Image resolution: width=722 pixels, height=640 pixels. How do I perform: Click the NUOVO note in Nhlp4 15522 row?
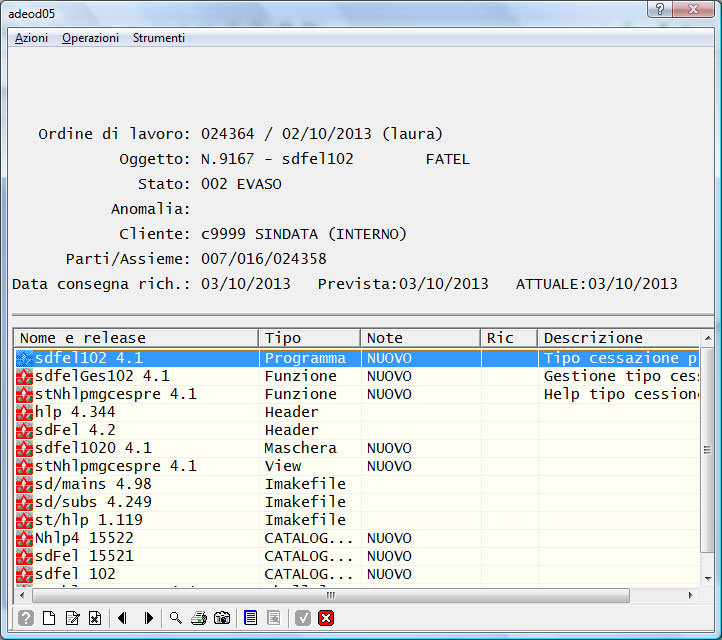[389, 538]
